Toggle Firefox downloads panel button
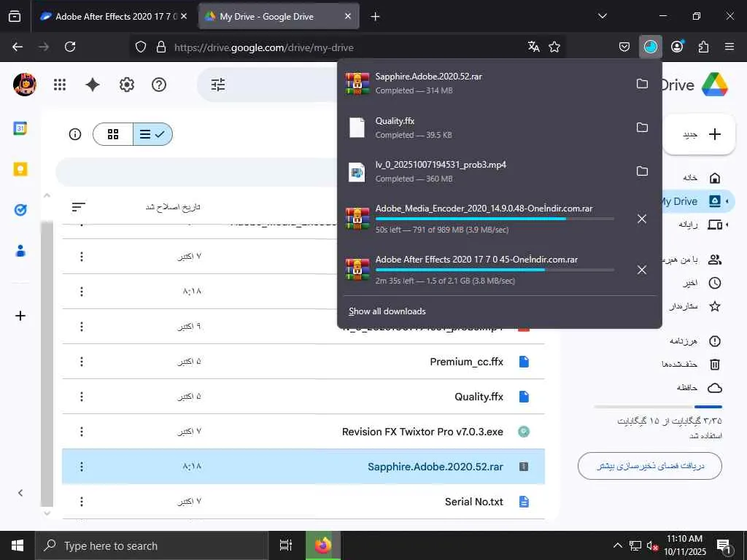This screenshot has height=560, width=747. (650, 47)
